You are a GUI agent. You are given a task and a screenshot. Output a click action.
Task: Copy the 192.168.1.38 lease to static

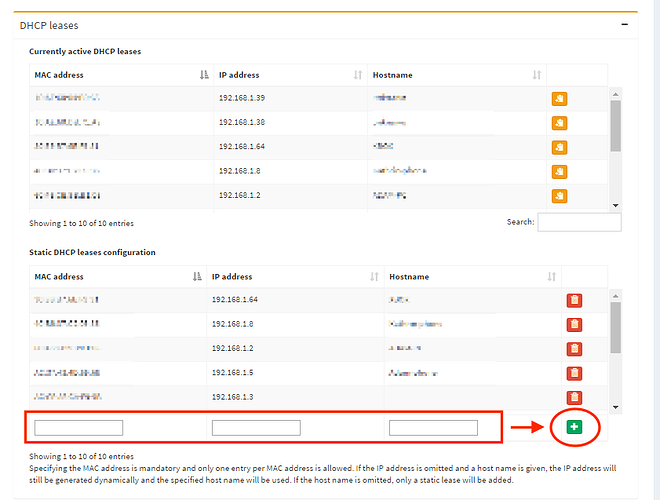559,122
